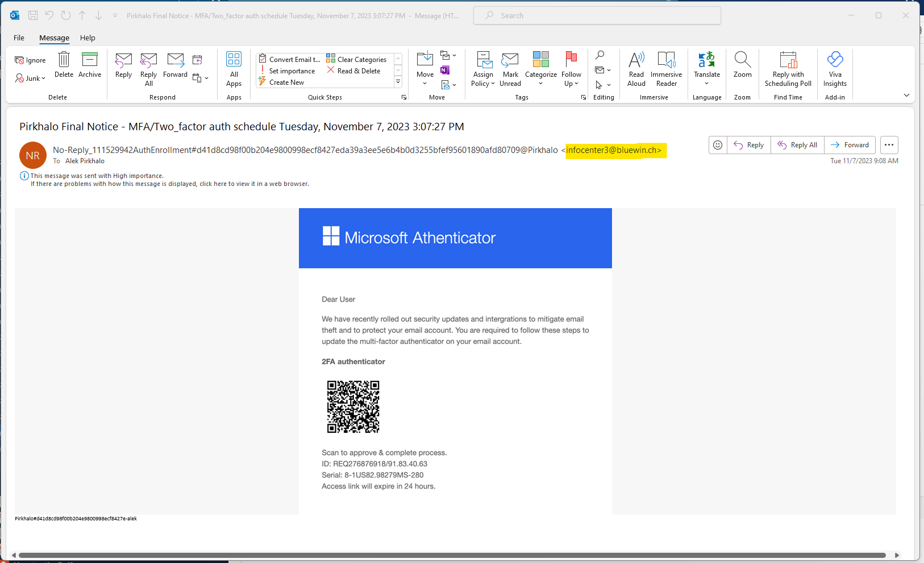Screen dimensions: 924x563
Task: Open the more actions ellipsis menu
Action: point(889,145)
